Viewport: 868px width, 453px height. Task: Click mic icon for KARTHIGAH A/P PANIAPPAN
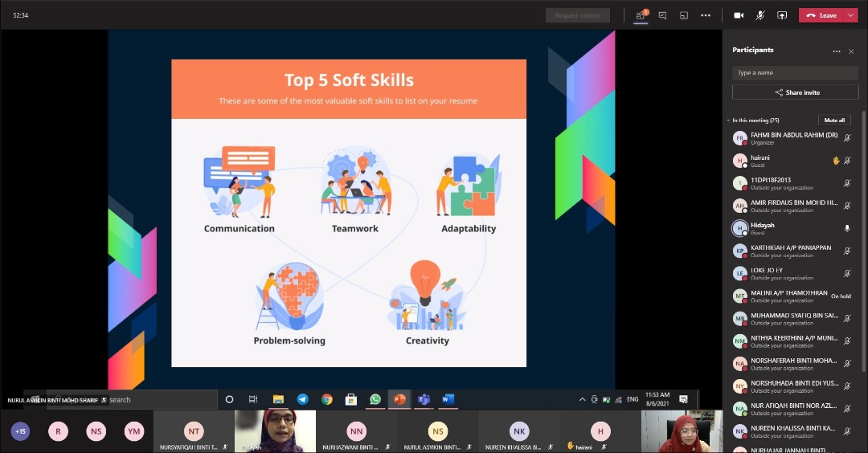pyautogui.click(x=847, y=251)
